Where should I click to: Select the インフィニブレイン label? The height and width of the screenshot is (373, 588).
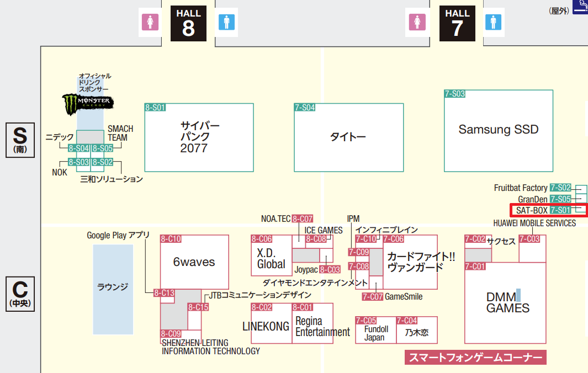coord(386,230)
